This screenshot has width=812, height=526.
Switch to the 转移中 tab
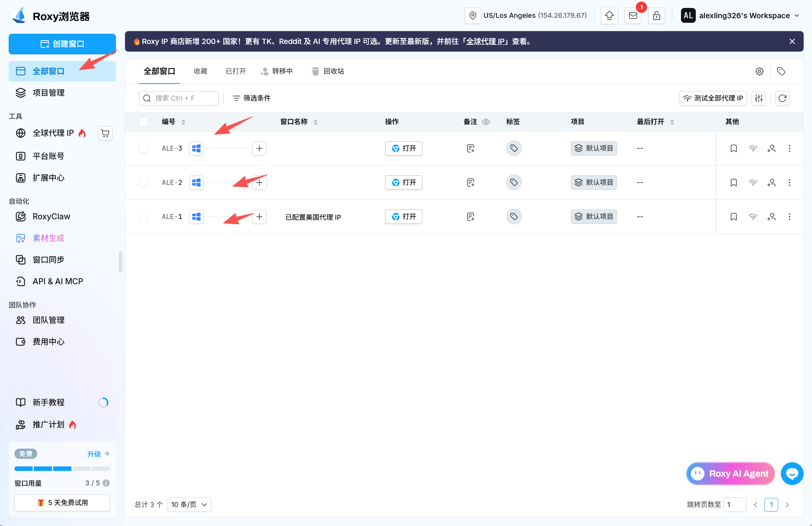[276, 71]
